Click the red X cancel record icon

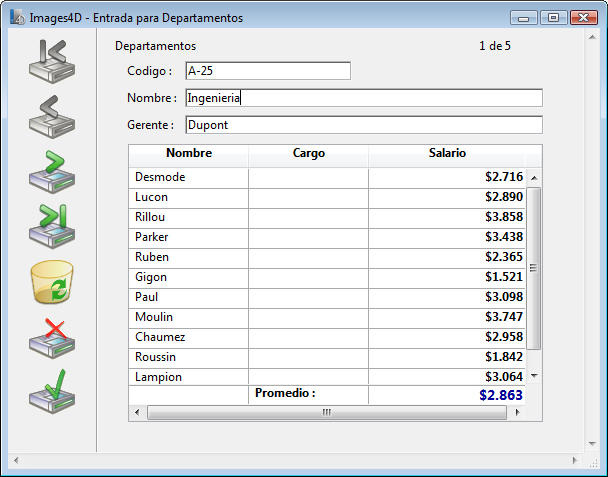[x=51, y=338]
